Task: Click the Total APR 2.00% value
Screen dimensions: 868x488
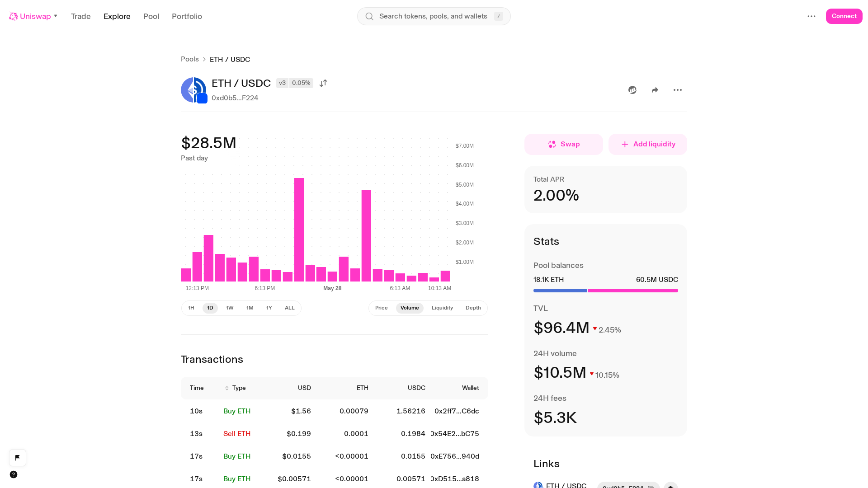Action: (557, 196)
